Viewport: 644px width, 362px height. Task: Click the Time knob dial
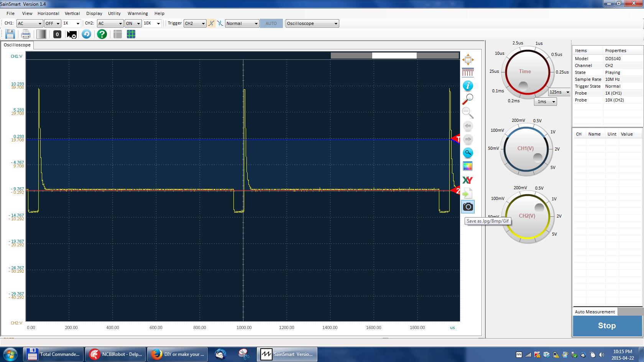coord(525,72)
